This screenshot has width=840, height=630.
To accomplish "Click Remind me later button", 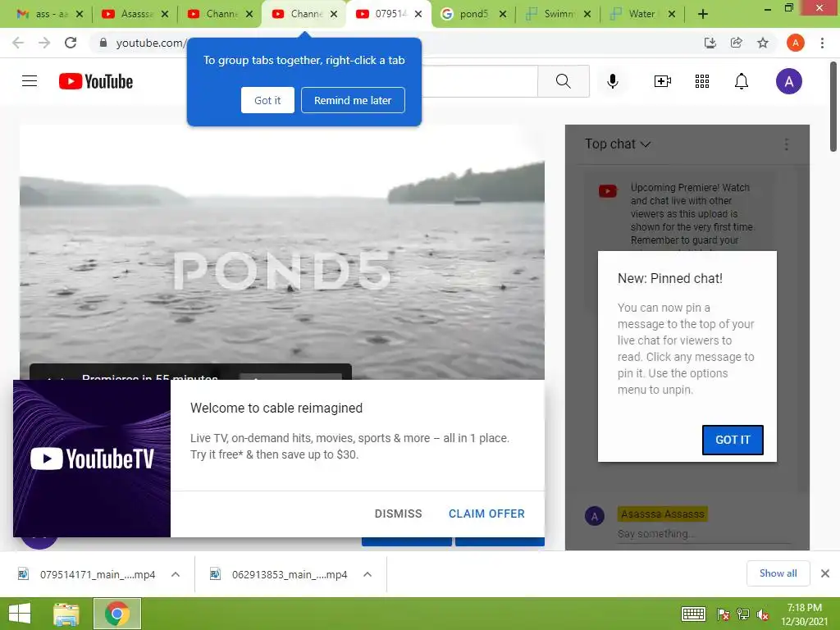I will [353, 100].
